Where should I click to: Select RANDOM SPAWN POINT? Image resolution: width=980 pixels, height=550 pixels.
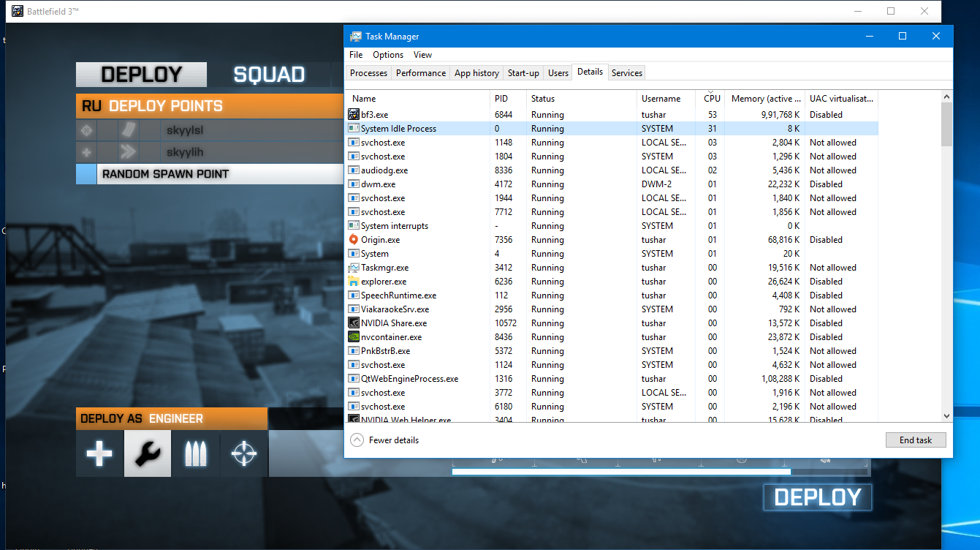click(x=210, y=174)
